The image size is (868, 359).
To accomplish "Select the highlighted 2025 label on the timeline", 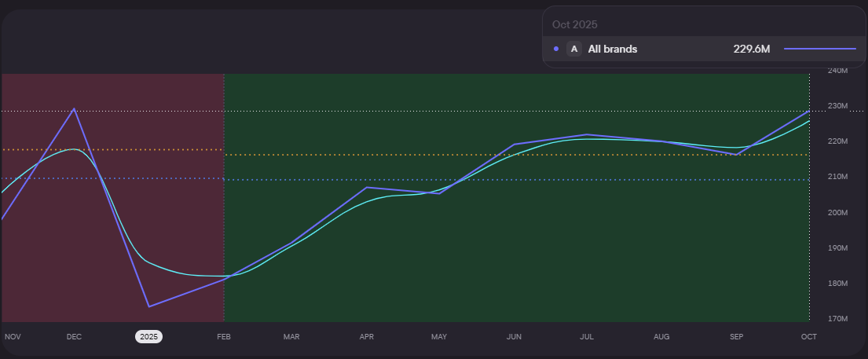I will [x=148, y=336].
